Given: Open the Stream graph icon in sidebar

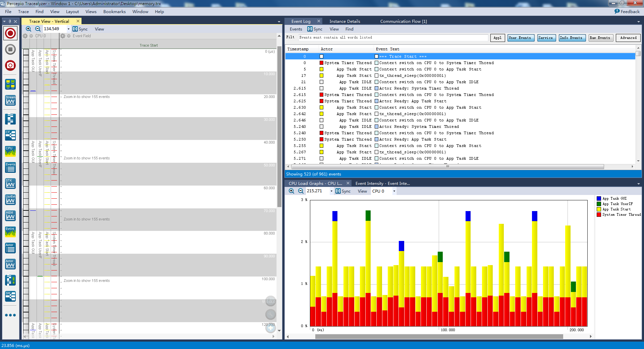Looking at the screenshot, I should point(10,100).
